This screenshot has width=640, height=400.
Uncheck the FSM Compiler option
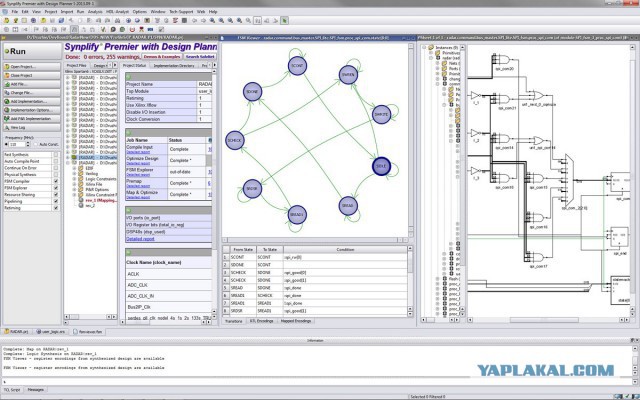click(56, 181)
